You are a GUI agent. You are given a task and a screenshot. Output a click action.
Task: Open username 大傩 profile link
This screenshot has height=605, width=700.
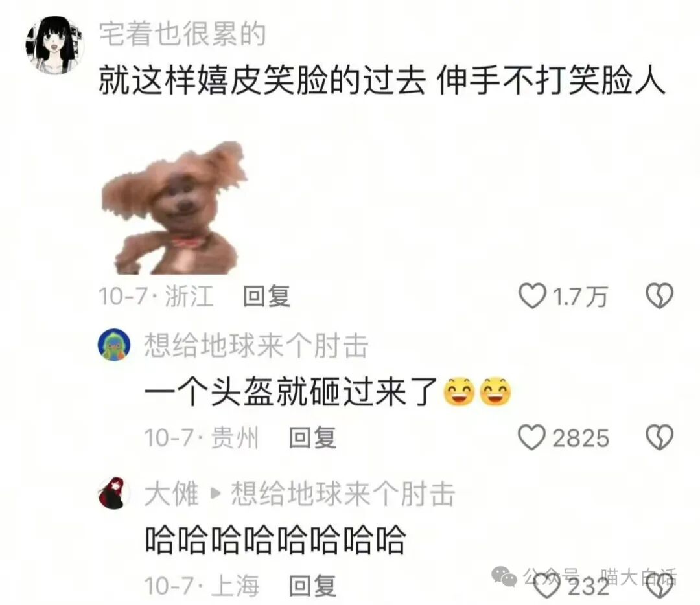point(171,494)
